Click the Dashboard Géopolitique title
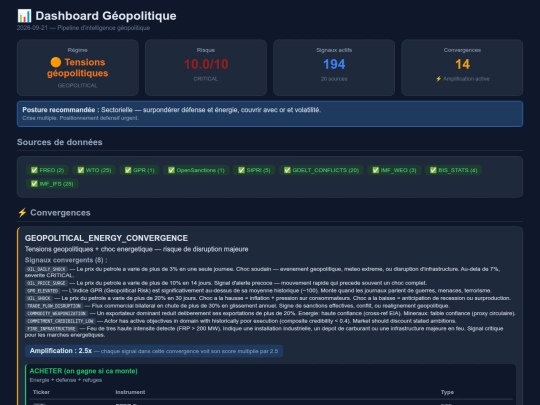The image size is (540, 405). (x=106, y=16)
